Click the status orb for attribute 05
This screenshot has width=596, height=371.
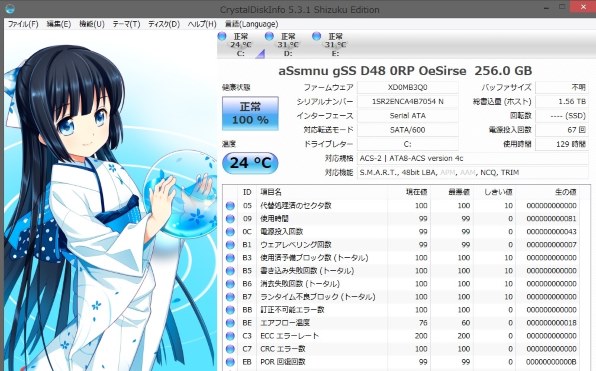(x=230, y=206)
